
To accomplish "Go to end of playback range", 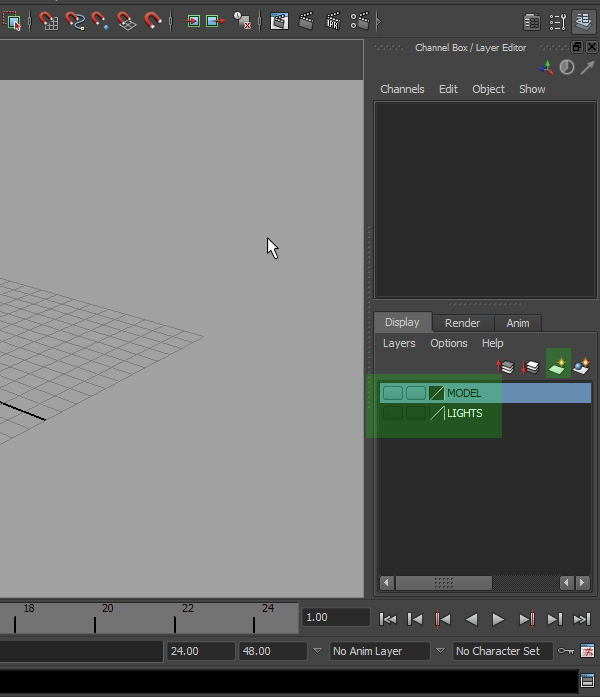I will pos(582,619).
